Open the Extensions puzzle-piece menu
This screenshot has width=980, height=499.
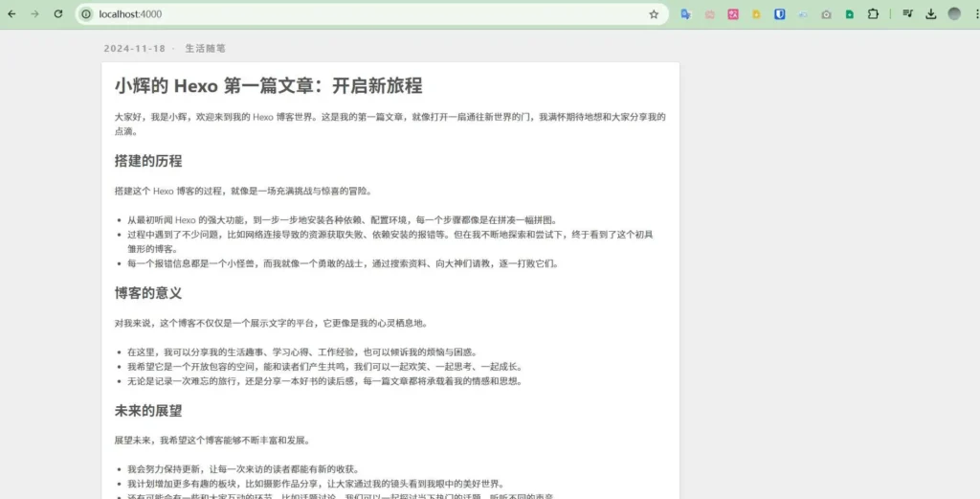click(873, 14)
